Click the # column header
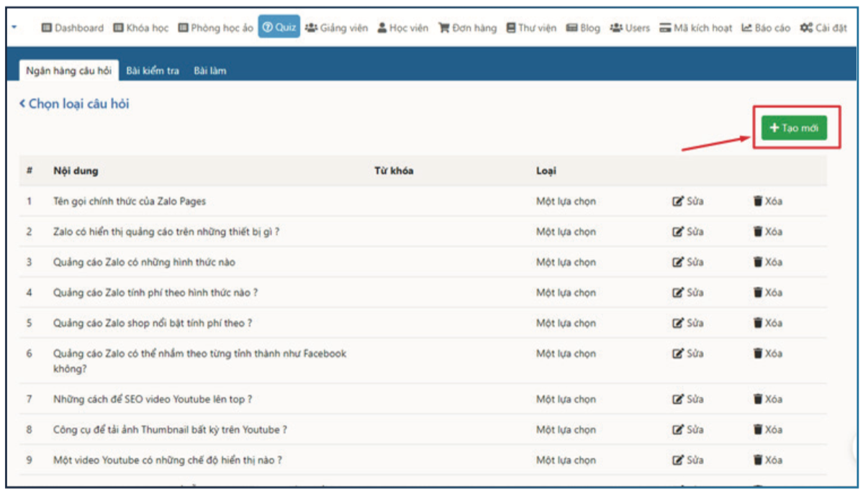This screenshot has height=499, width=868. pos(30,171)
